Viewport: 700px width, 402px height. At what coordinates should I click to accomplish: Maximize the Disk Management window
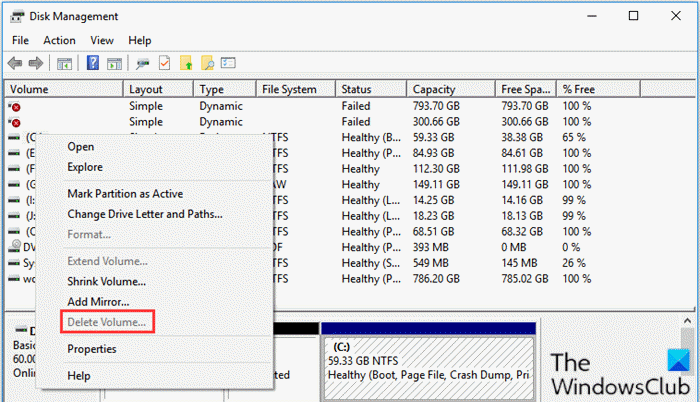pyautogui.click(x=633, y=16)
